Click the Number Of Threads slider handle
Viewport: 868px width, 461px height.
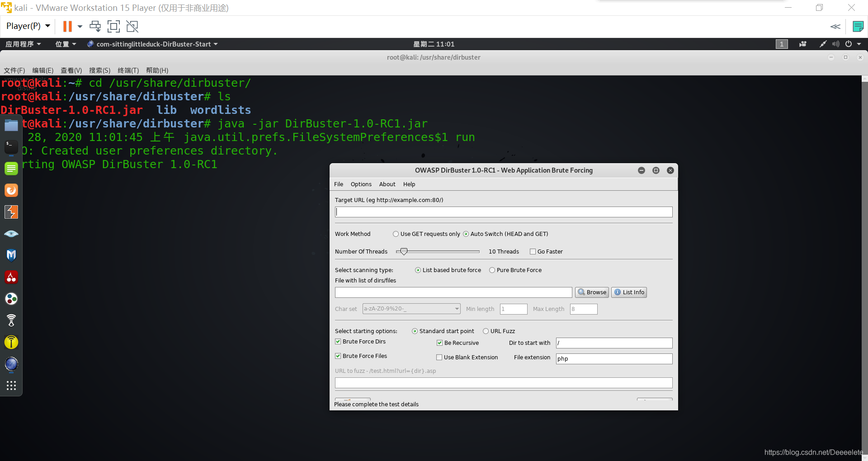point(404,251)
